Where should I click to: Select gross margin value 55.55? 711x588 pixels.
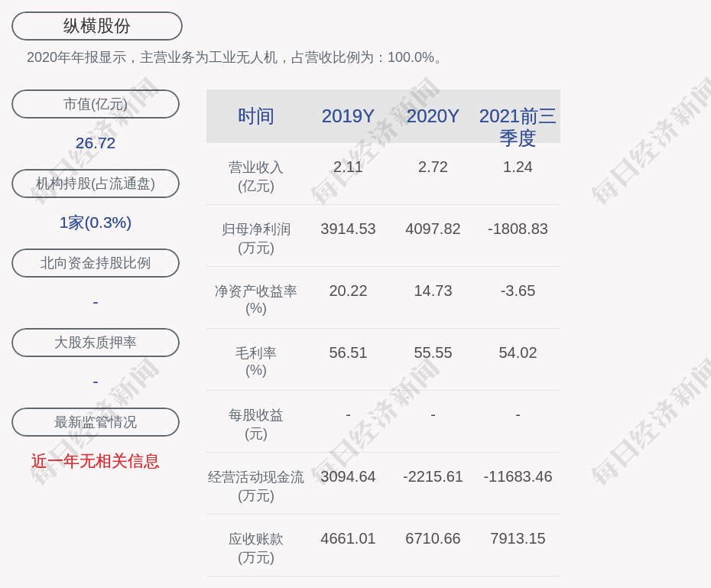tap(433, 352)
